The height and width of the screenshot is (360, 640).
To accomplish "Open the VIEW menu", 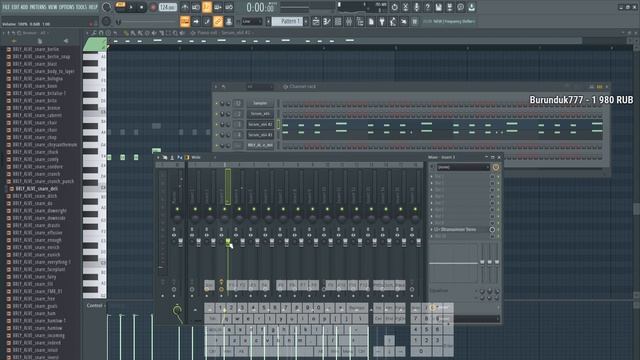I will (x=53, y=7).
